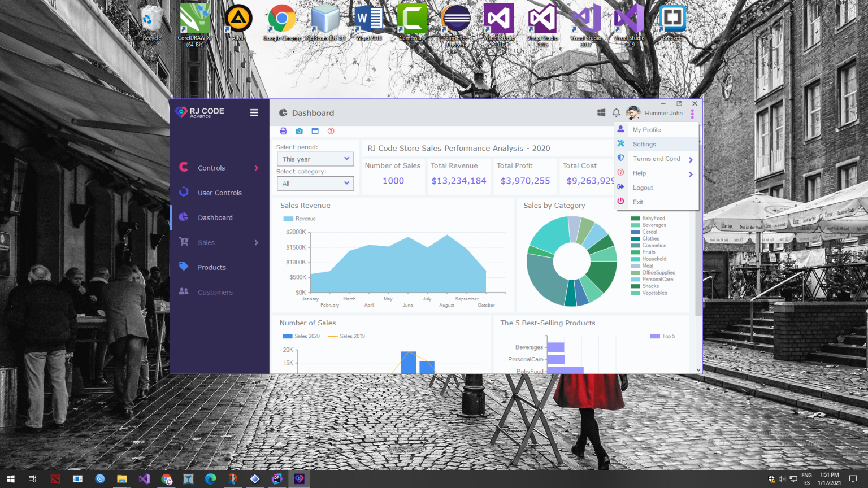This screenshot has width=868, height=488.
Task: Open Terms and Cond menu entry
Action: point(656,159)
